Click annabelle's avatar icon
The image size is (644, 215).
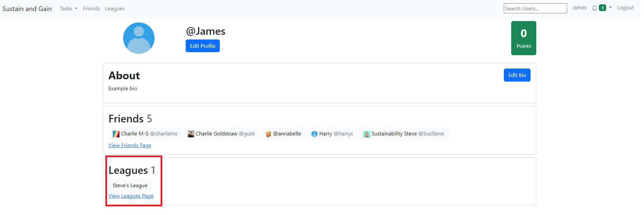(x=268, y=134)
